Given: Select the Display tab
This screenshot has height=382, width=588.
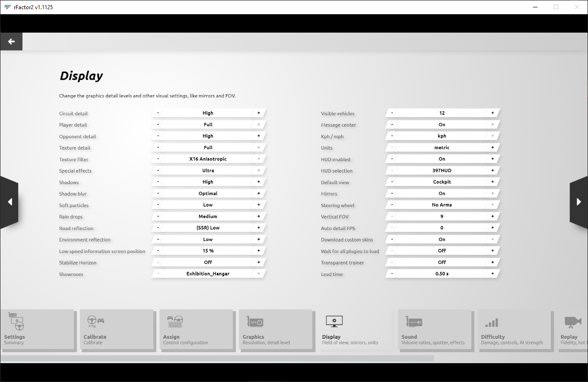Looking at the screenshot, I should pyautogui.click(x=355, y=330).
